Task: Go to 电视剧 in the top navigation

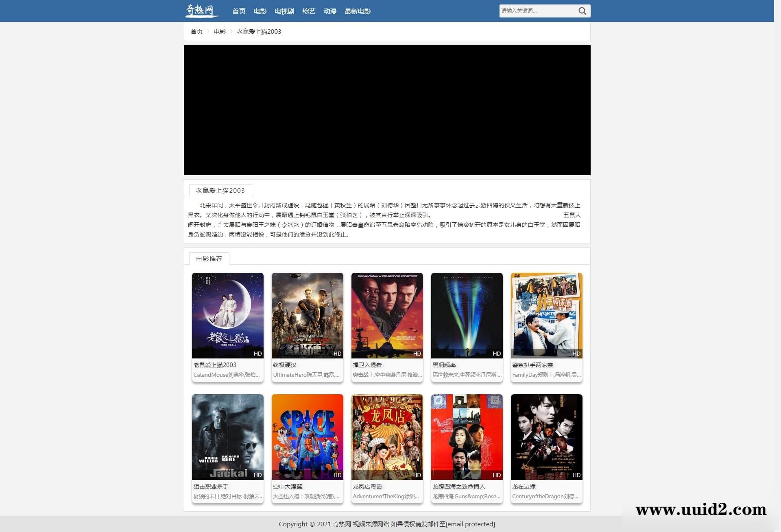Action: click(284, 11)
